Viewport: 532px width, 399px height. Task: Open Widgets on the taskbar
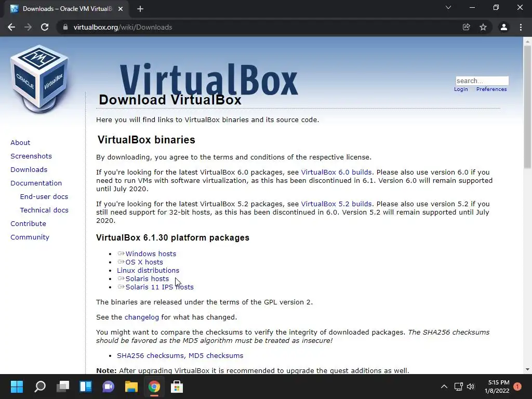coord(86,387)
